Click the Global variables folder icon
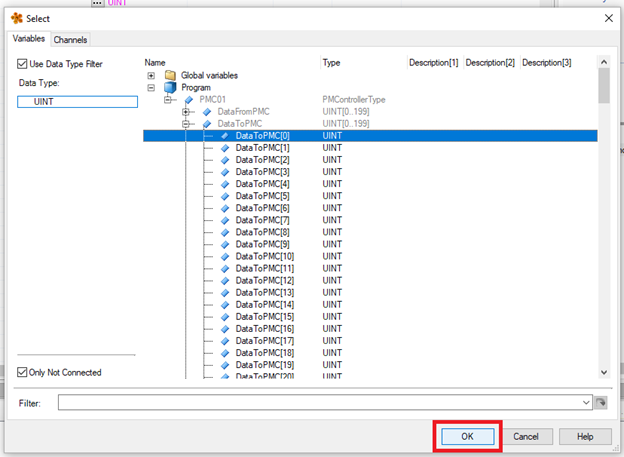Viewport: 624px width, 457px height. click(x=170, y=75)
